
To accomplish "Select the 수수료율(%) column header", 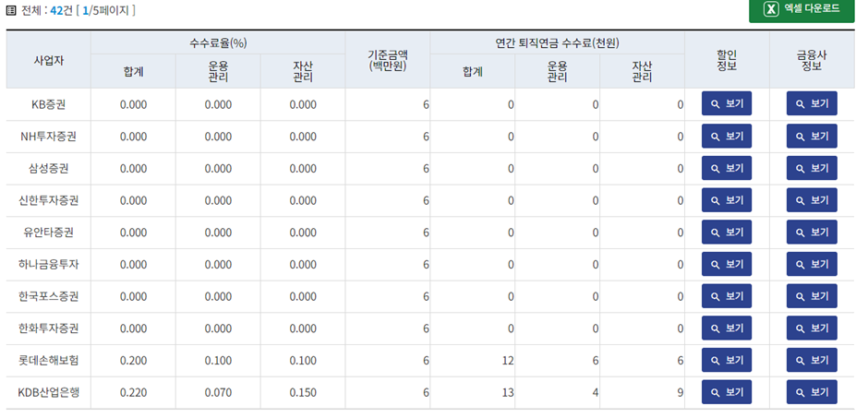I will (218, 43).
